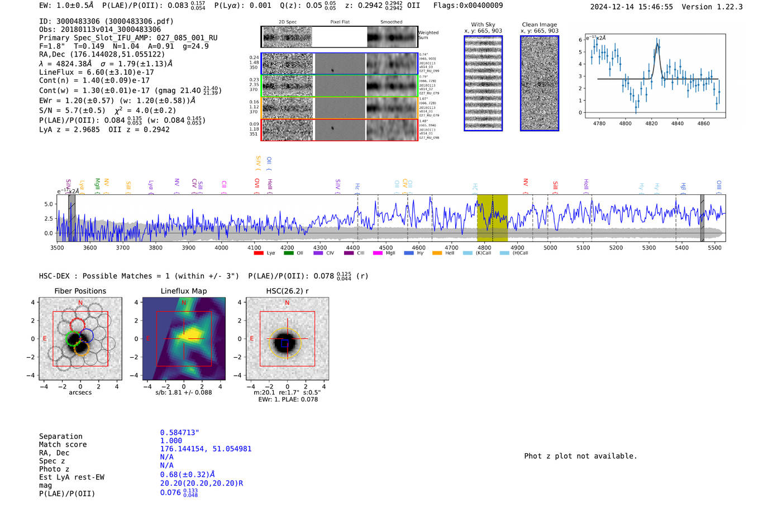Click the green fiber circle in Fiber Positions

(73, 339)
